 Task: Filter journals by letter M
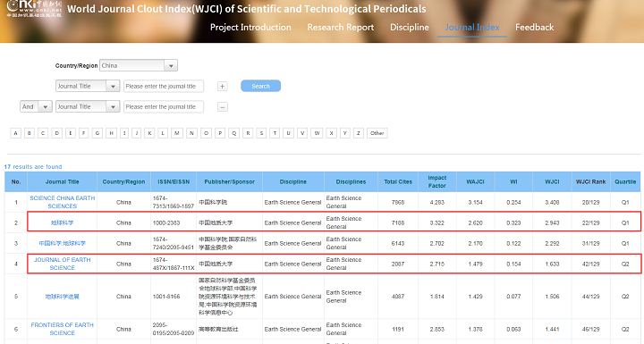pos(177,133)
